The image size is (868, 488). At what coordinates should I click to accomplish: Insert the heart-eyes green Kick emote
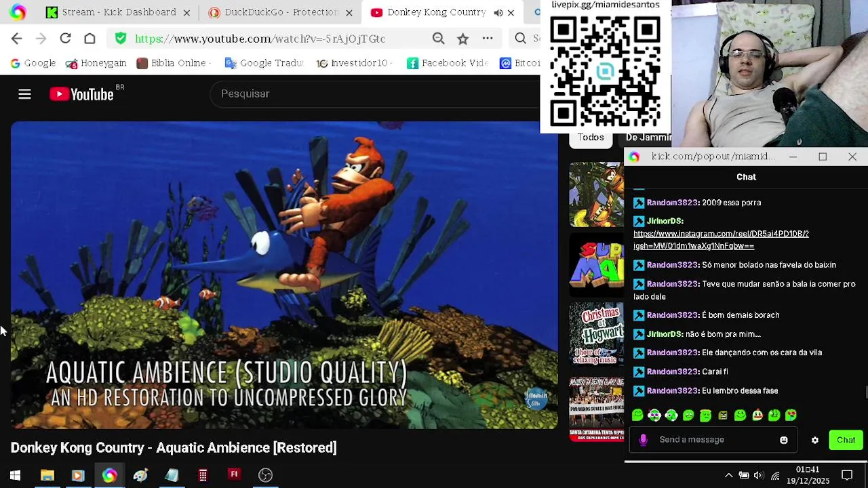(791, 415)
